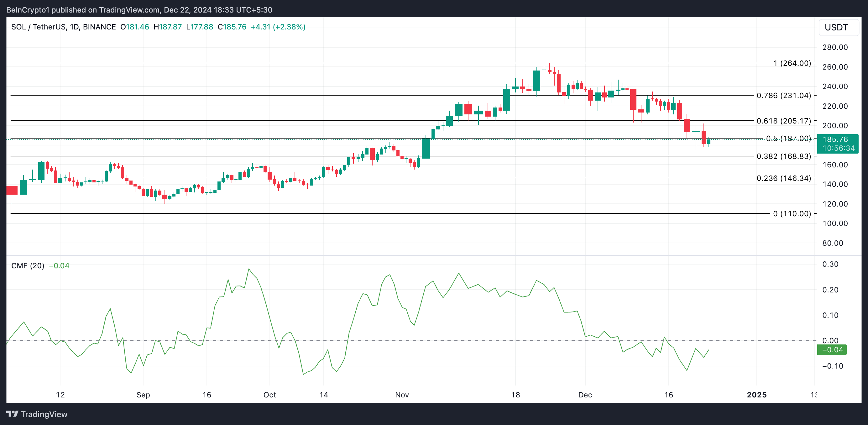868x425 pixels.
Task: Click the green CMF value tag −0.04
Action: coord(832,350)
